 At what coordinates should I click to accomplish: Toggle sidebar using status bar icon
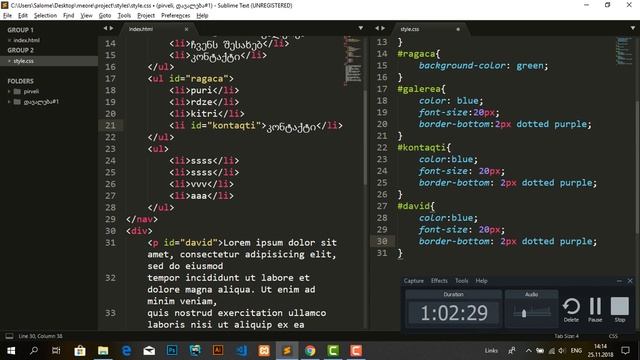click(x=9, y=336)
